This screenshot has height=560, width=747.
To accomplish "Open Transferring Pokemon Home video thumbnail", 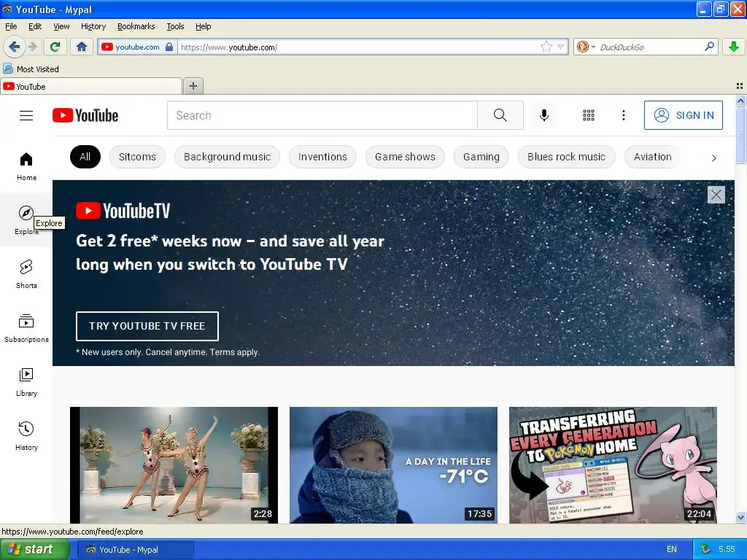I will (613, 464).
